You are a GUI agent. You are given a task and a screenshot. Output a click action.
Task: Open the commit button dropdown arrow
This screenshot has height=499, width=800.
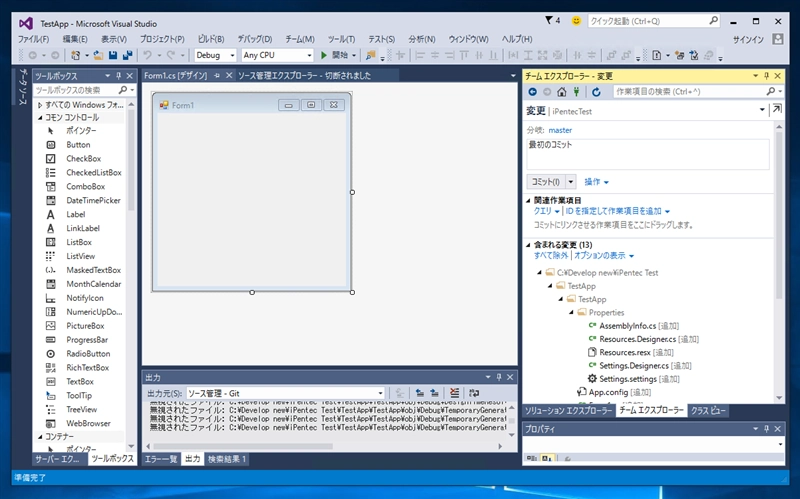click(x=570, y=182)
